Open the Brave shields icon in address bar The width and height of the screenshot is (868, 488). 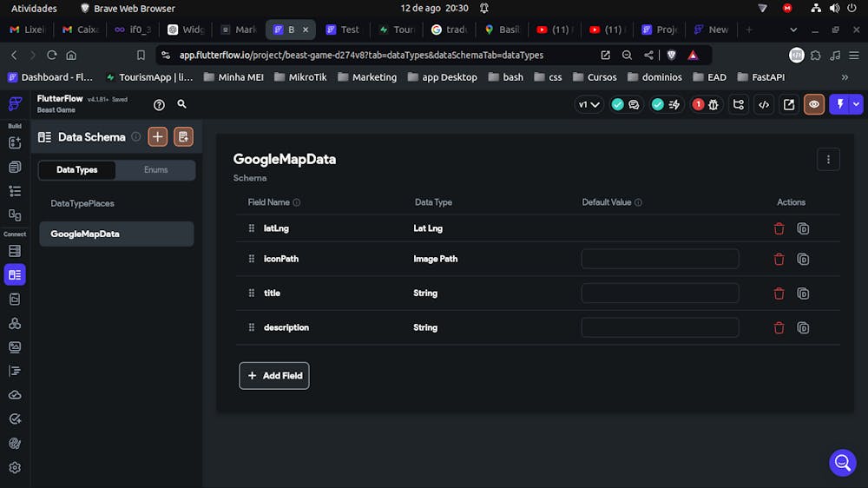point(672,55)
